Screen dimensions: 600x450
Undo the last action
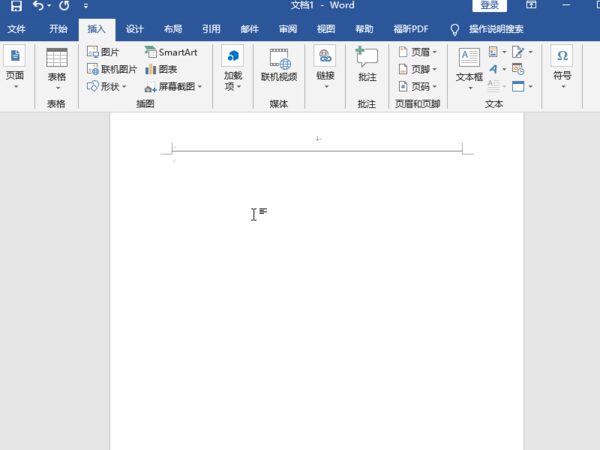click(x=38, y=5)
